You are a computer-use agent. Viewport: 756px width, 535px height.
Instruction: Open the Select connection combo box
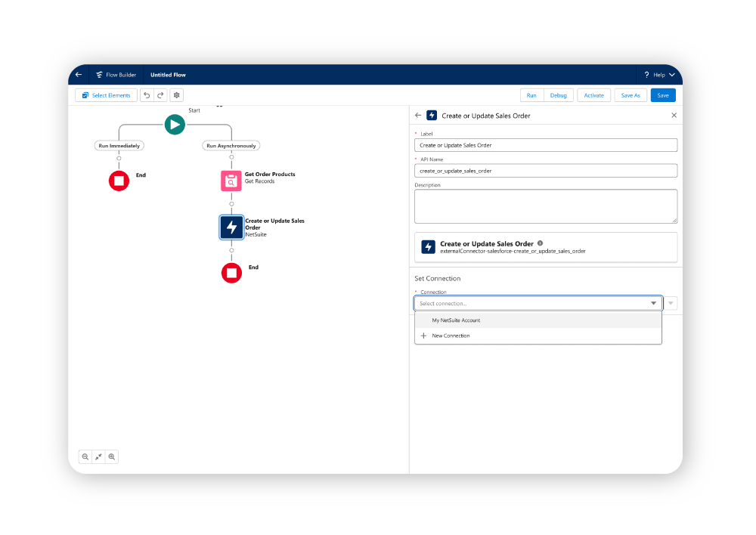[x=538, y=303]
